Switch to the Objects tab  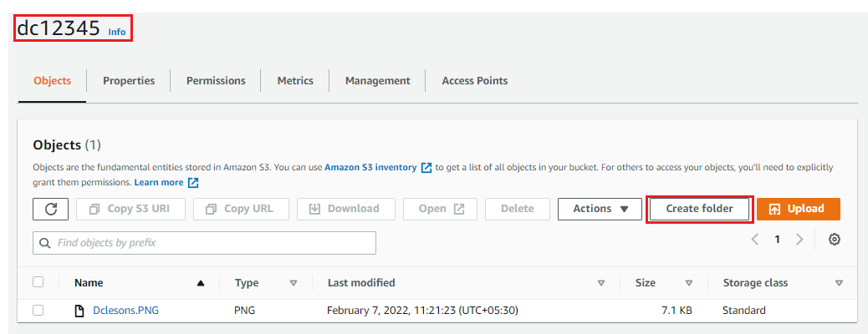53,81
